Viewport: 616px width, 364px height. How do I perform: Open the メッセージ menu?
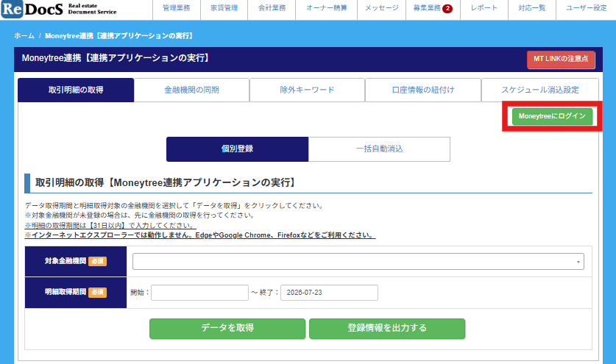click(381, 8)
